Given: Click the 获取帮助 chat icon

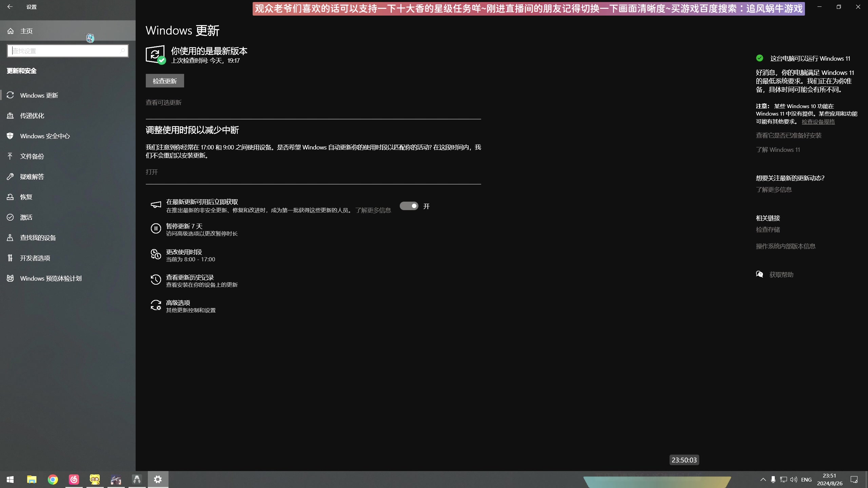Looking at the screenshot, I should [759, 274].
